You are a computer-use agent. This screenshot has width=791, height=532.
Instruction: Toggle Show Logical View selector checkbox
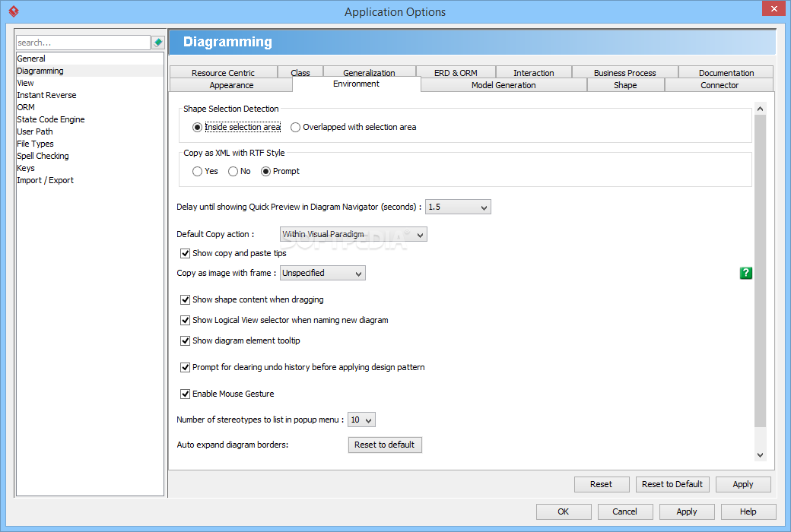185,320
